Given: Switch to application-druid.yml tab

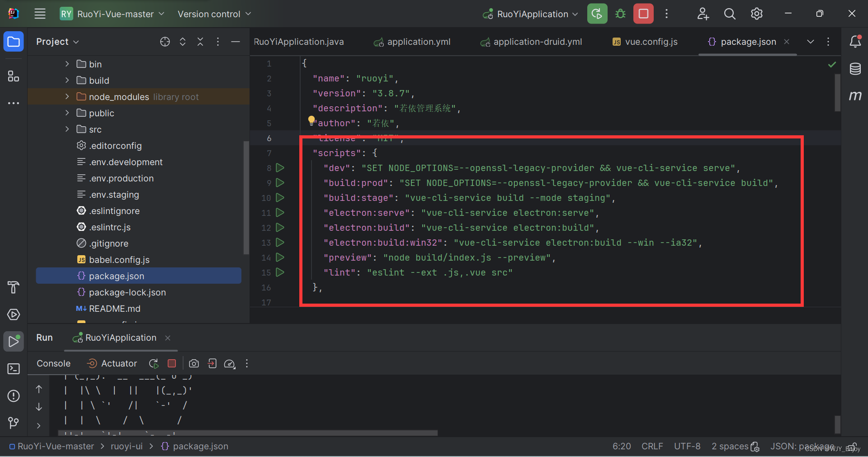Looking at the screenshot, I should (531, 42).
